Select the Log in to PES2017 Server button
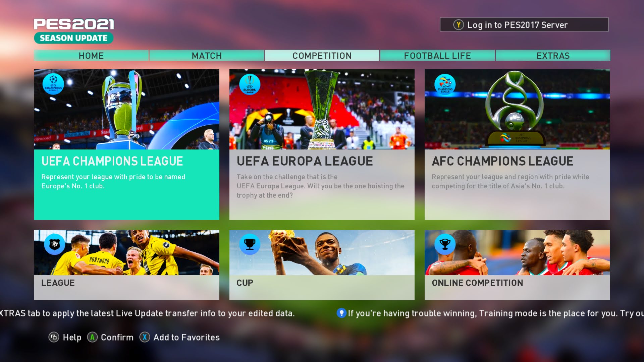Viewport: 644px width, 362px height. (524, 24)
